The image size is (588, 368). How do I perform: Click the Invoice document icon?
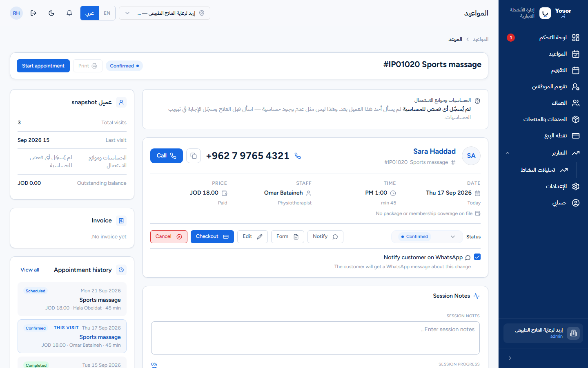pos(121,221)
